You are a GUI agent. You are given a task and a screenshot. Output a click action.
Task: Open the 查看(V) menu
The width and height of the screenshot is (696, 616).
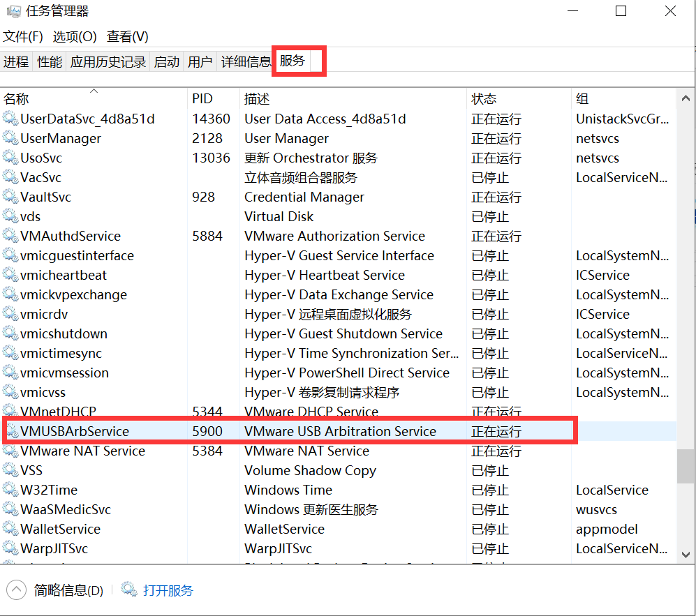[127, 36]
